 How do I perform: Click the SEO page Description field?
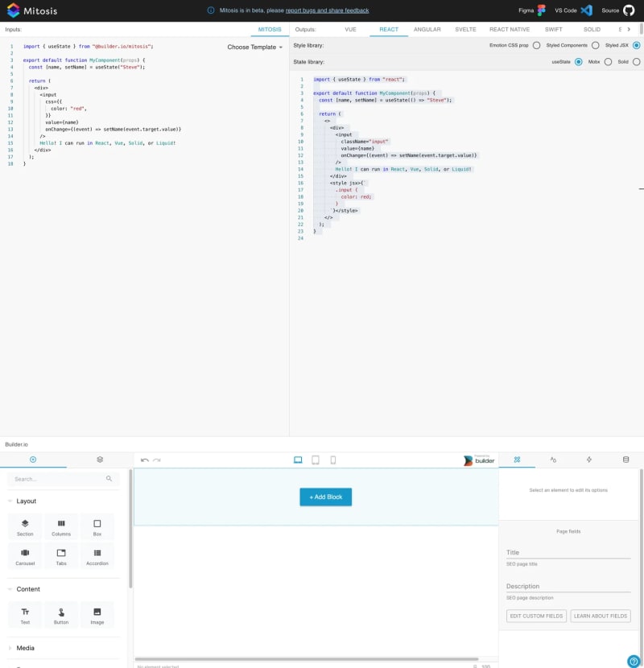pyautogui.click(x=568, y=587)
